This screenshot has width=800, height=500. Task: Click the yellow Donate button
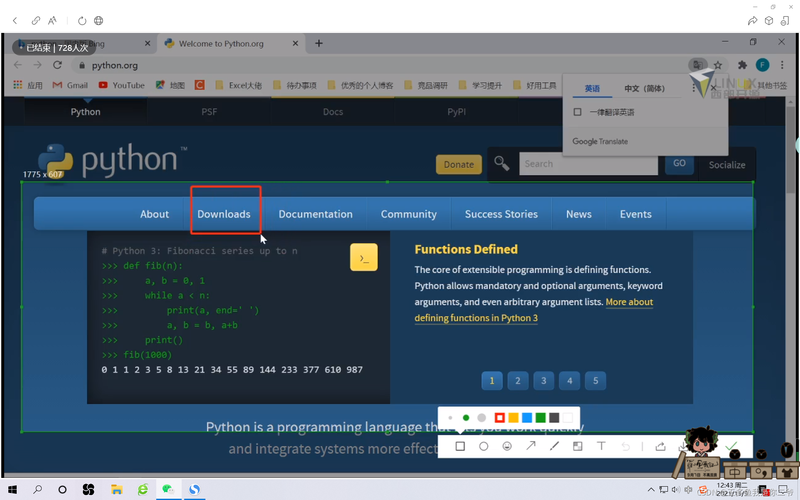pos(459,164)
